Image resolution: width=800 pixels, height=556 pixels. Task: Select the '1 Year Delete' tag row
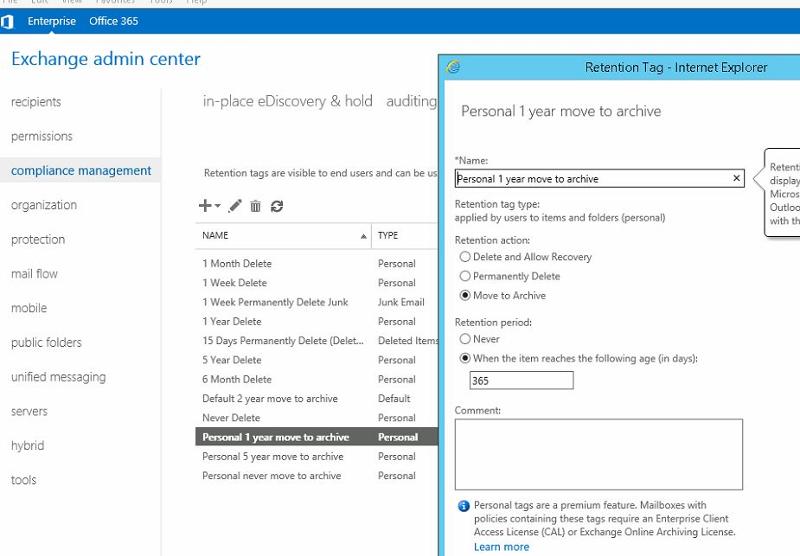[x=316, y=322]
